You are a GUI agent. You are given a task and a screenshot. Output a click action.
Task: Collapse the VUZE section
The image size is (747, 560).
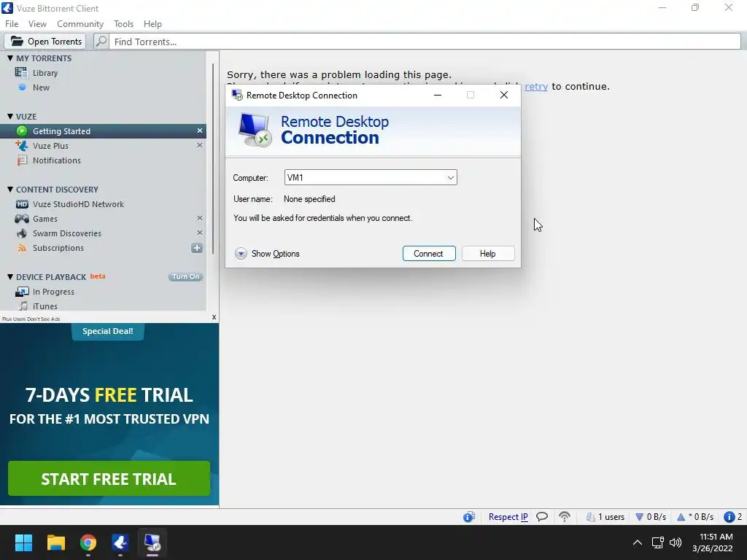tap(10, 117)
